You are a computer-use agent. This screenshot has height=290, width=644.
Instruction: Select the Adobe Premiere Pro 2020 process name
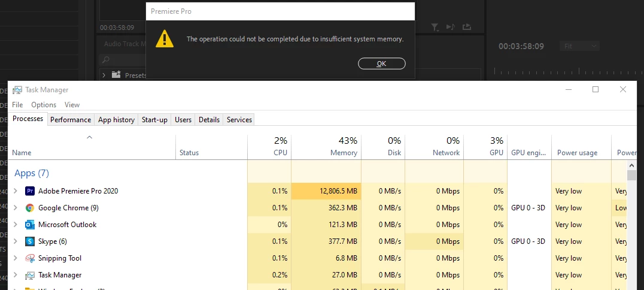tap(78, 191)
